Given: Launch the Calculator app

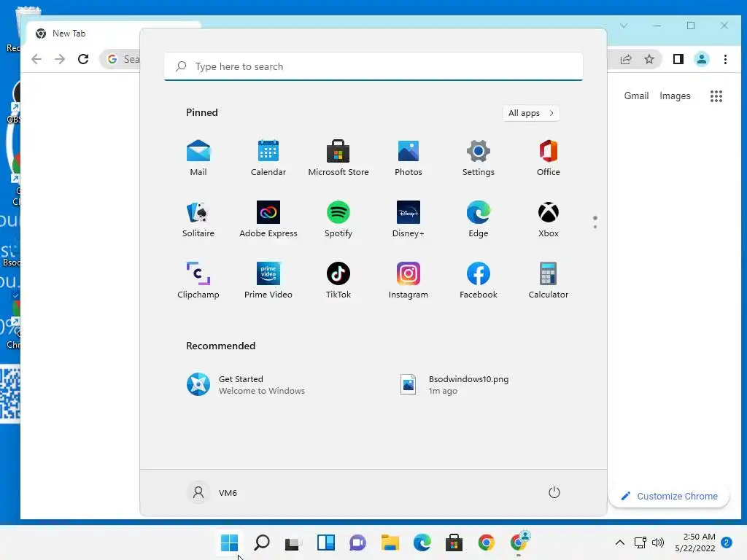Looking at the screenshot, I should (549, 281).
